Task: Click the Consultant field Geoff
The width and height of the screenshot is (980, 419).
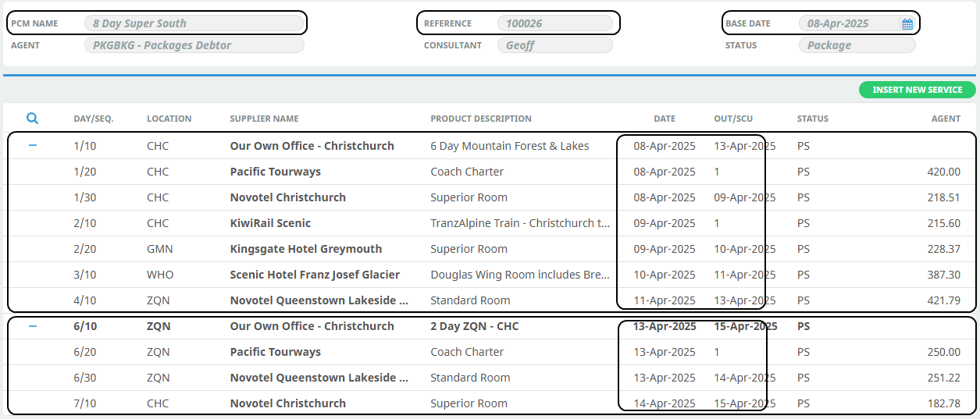Action: click(554, 45)
